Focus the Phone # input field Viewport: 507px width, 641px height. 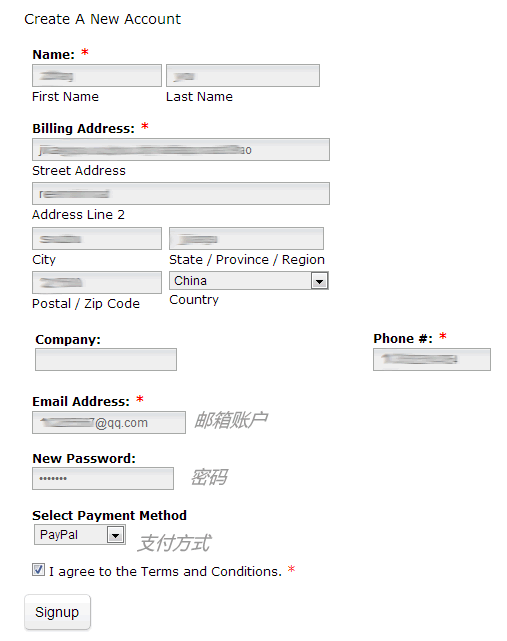432,360
